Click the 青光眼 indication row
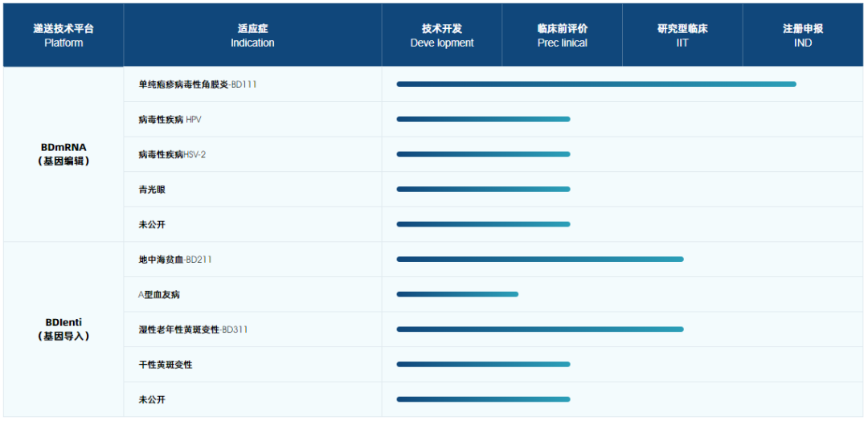This screenshot has width=868, height=421. (152, 190)
